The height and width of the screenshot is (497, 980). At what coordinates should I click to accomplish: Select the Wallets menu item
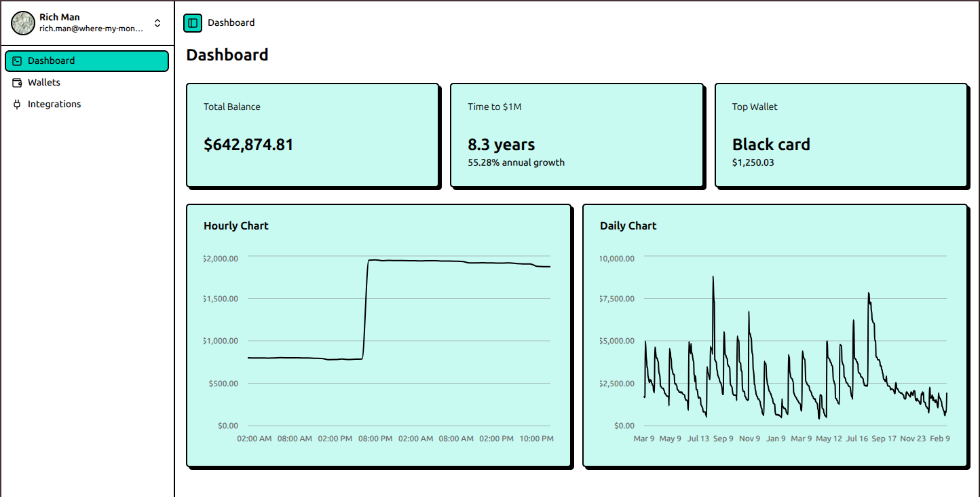[43, 82]
